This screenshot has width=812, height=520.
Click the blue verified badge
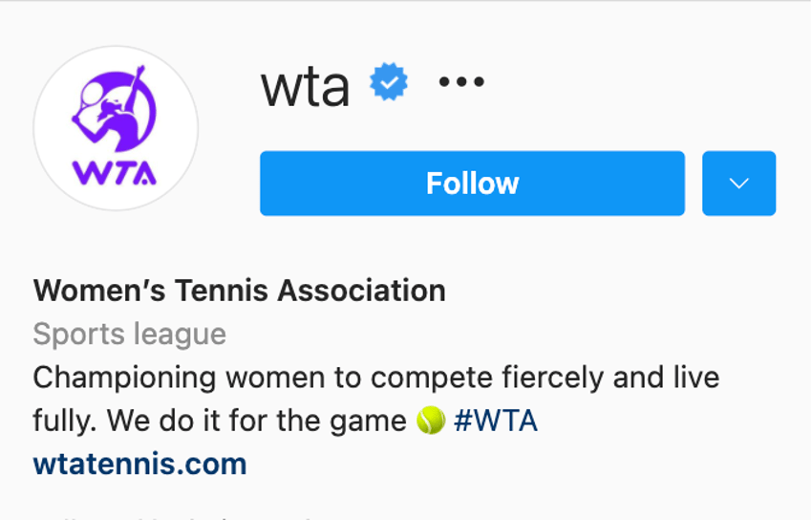[389, 81]
